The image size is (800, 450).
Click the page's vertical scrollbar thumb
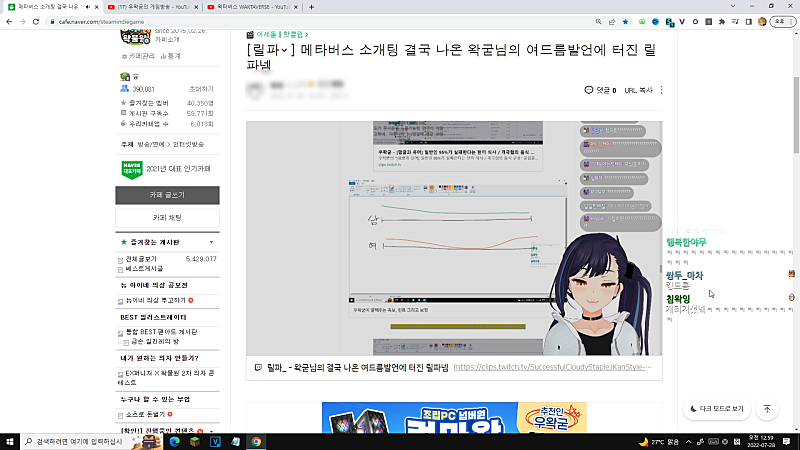point(796,115)
